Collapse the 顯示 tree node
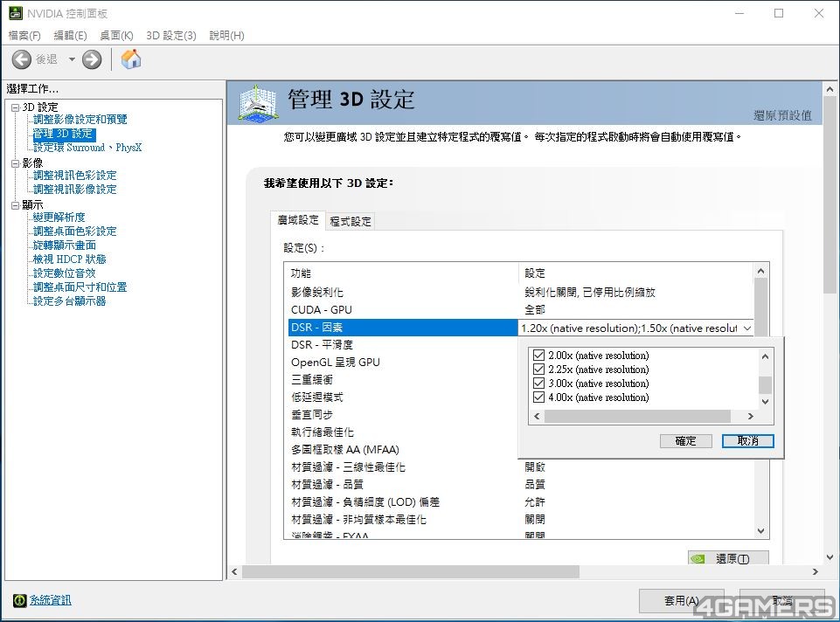This screenshot has width=840, height=622. pyautogui.click(x=15, y=205)
